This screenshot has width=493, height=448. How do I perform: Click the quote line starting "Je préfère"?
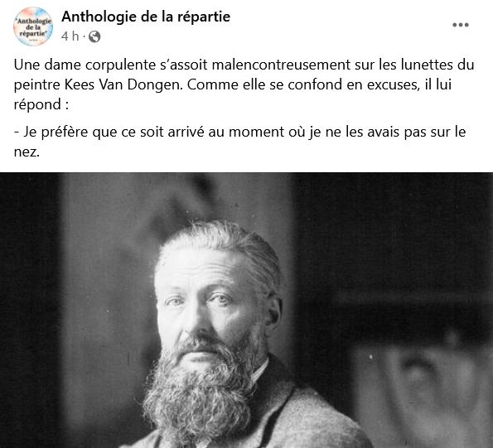coord(239,132)
